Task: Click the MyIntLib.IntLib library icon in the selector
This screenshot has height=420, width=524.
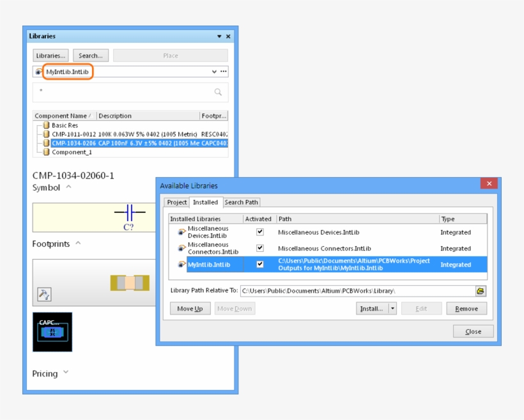Action: pyautogui.click(x=37, y=72)
